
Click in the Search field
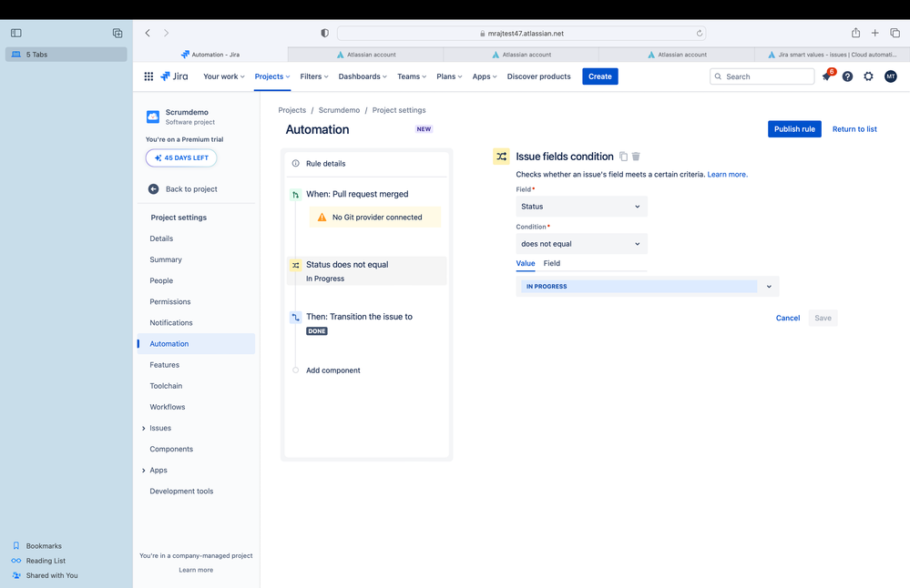[762, 76]
